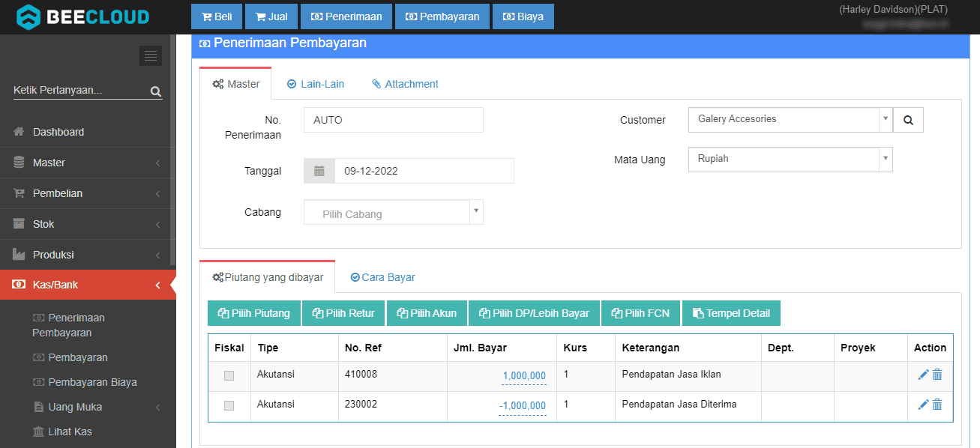The image size is (980, 448).
Task: Switch to the Cara Bayar tab
Action: pos(382,277)
